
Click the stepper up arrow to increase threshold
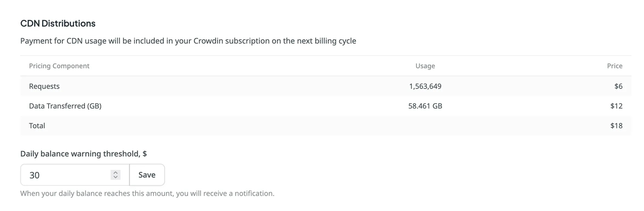pos(116,172)
